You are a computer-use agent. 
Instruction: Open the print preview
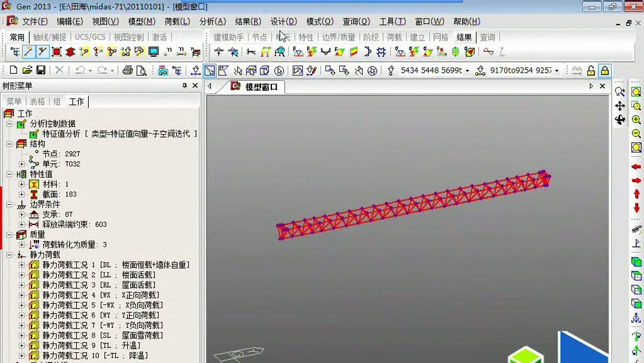143,70
